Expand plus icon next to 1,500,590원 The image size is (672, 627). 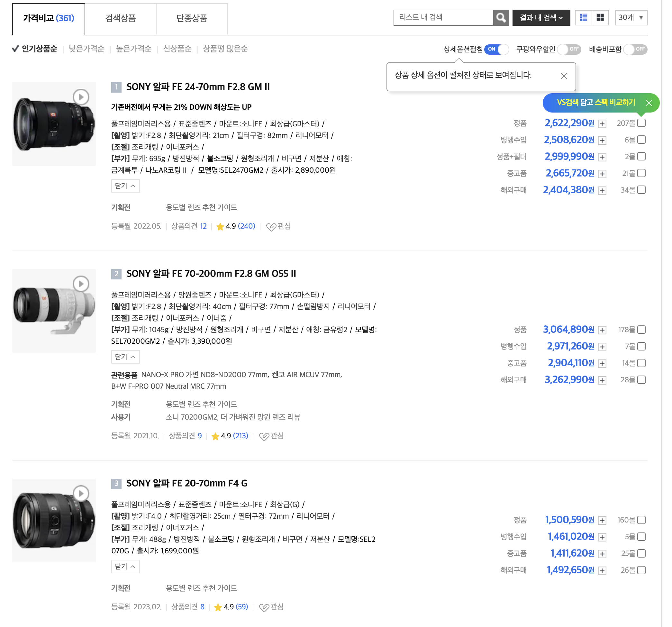click(x=602, y=521)
